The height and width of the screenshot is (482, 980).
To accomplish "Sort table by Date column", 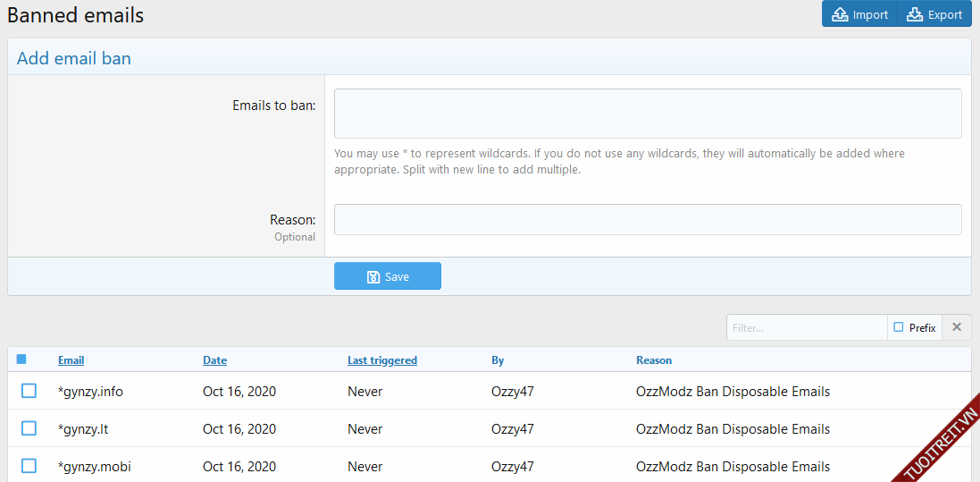I will point(214,360).
